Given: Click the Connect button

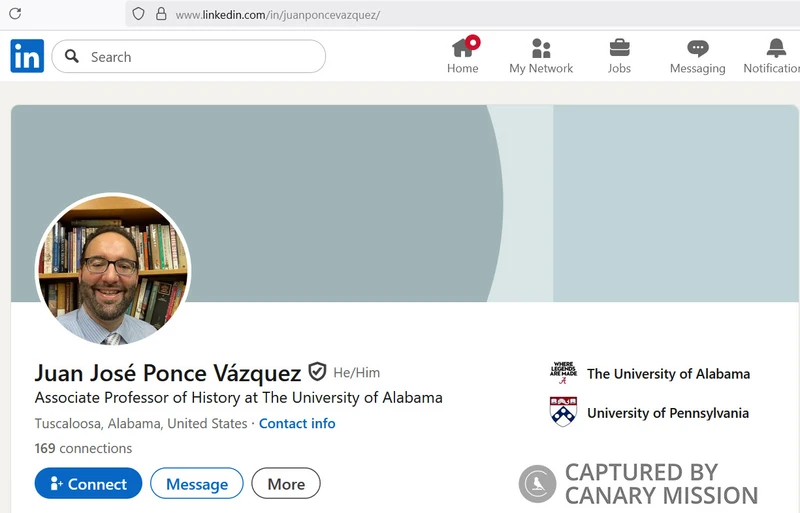Looking at the screenshot, I should tap(88, 483).
